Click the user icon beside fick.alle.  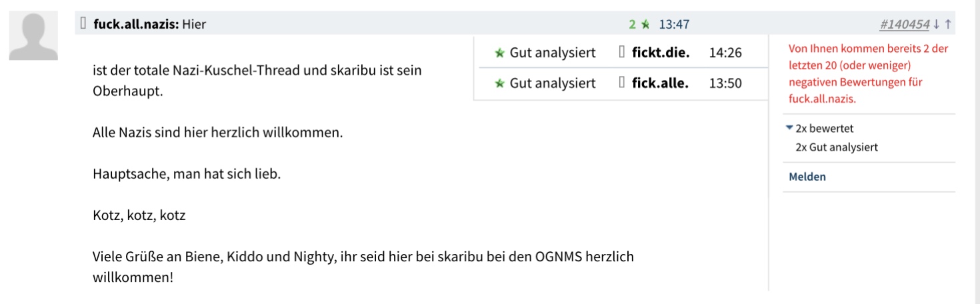pos(622,83)
